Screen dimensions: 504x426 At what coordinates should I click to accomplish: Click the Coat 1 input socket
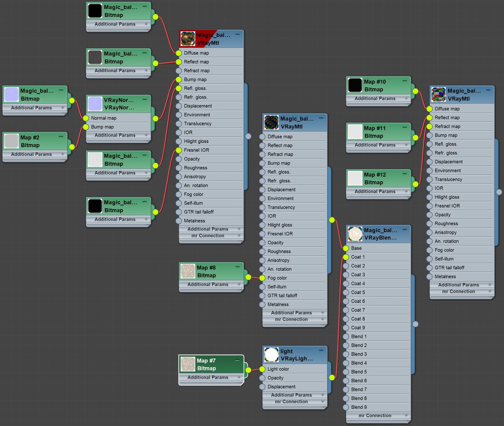pyautogui.click(x=346, y=257)
